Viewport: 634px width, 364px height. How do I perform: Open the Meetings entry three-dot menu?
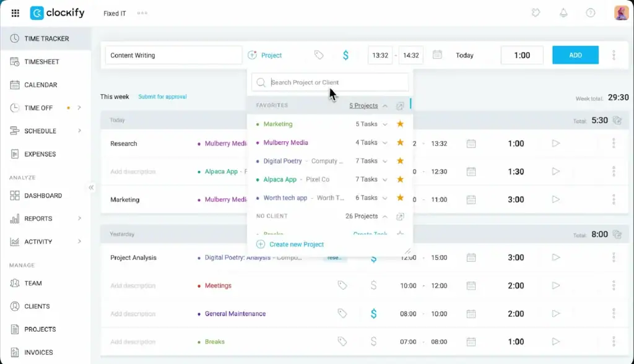[x=614, y=285]
